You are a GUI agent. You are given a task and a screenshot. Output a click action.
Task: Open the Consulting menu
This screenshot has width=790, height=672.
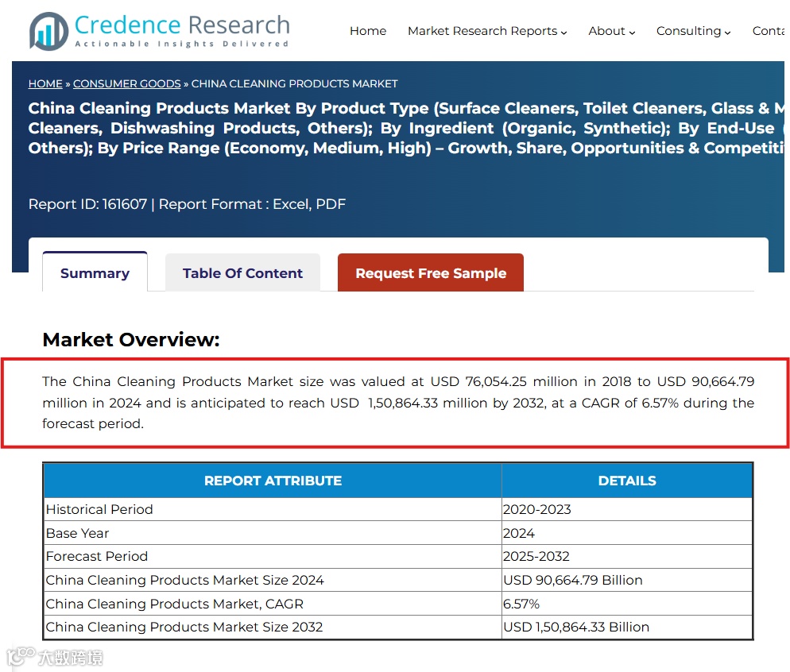tap(688, 31)
